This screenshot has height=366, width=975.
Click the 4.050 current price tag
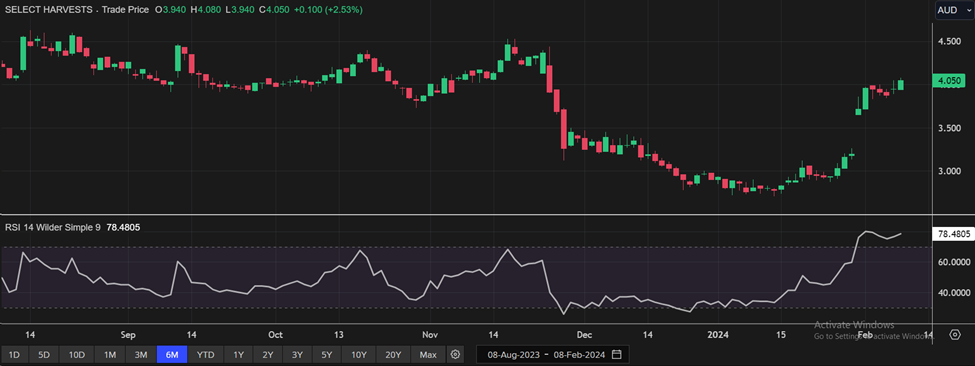(x=950, y=81)
